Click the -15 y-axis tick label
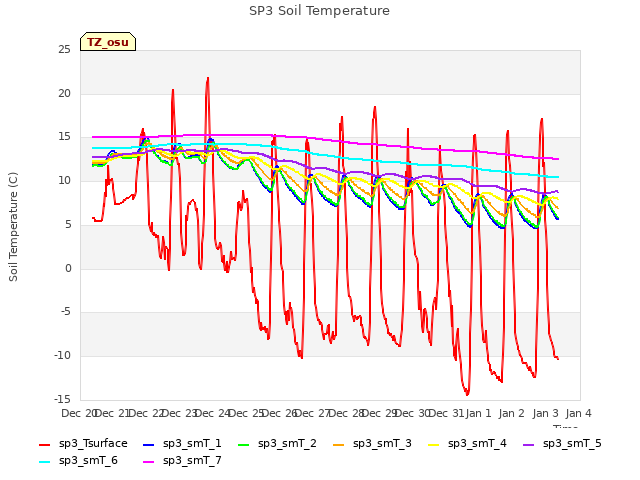 62,399
